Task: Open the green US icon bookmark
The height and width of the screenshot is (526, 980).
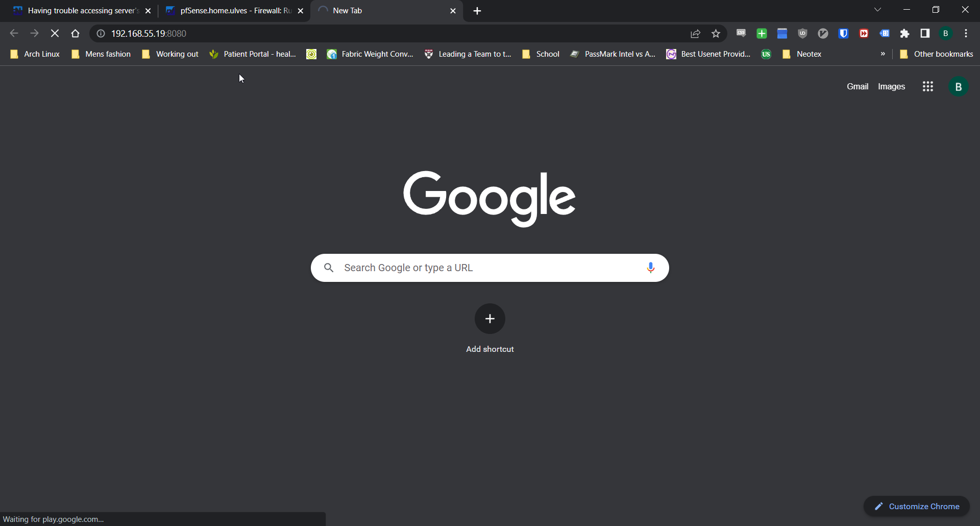Action: coord(766,54)
